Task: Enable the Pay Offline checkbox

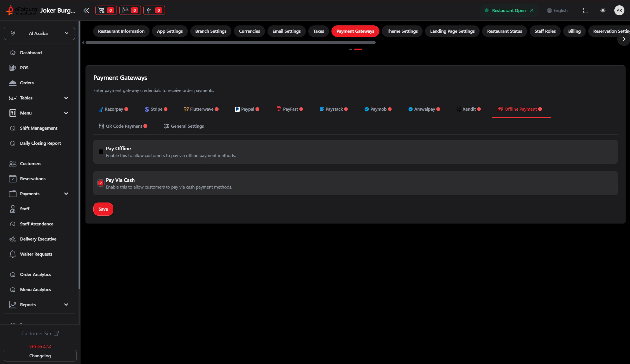Action: 101,152
